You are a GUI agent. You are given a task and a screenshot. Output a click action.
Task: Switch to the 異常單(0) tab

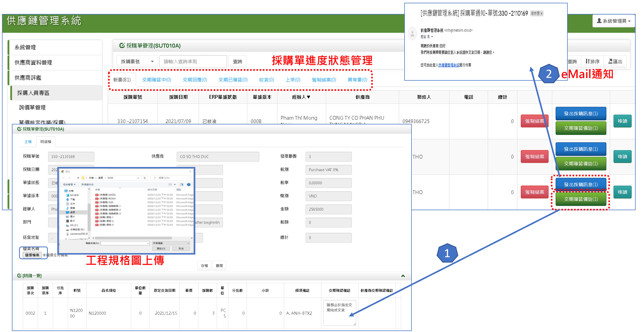357,80
